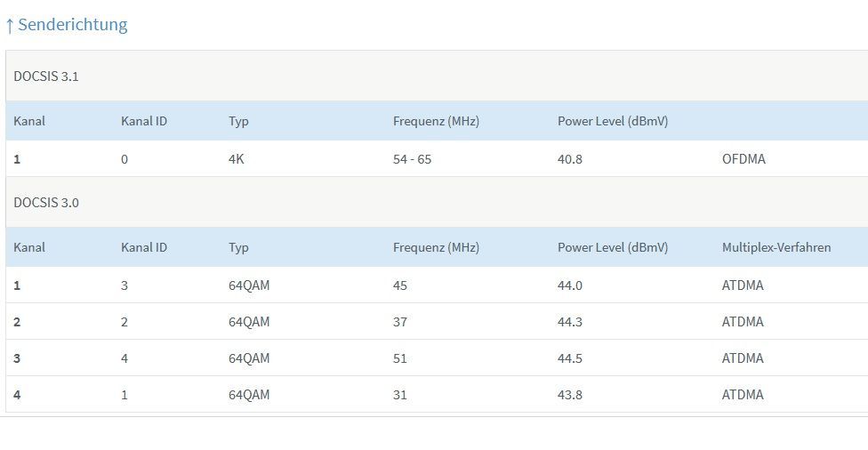This screenshot has width=868, height=450.
Task: Select the frequency value 31
Action: tap(400, 395)
